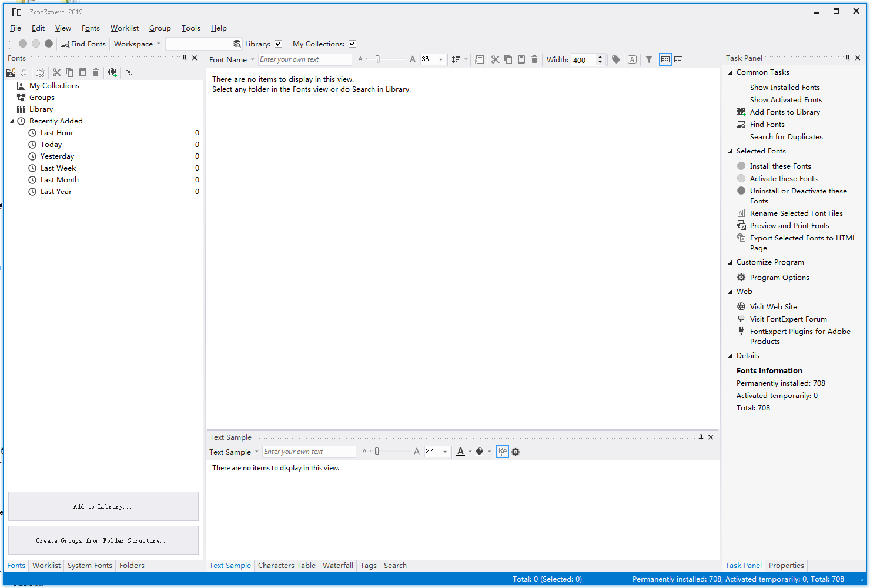Screen dimensions: 870x588
Task: Click the Cut icon in Fonts panel toolbar
Action: click(56, 72)
